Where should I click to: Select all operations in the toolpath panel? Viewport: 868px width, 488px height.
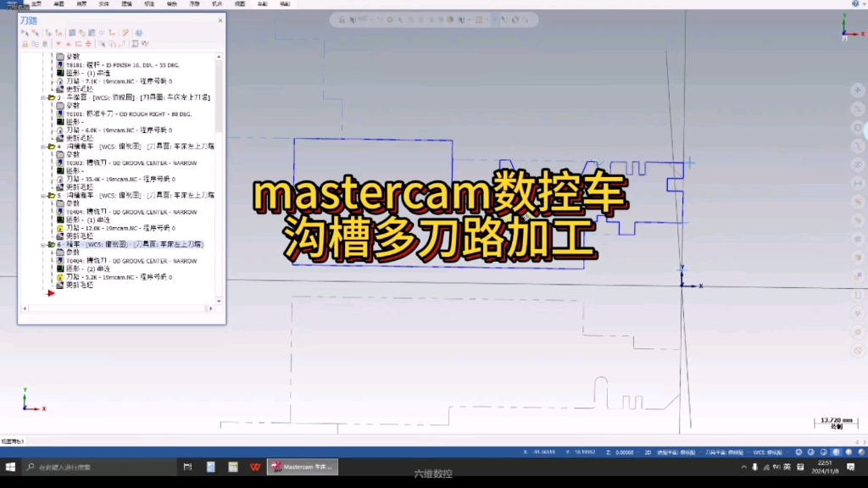pyautogui.click(x=25, y=33)
